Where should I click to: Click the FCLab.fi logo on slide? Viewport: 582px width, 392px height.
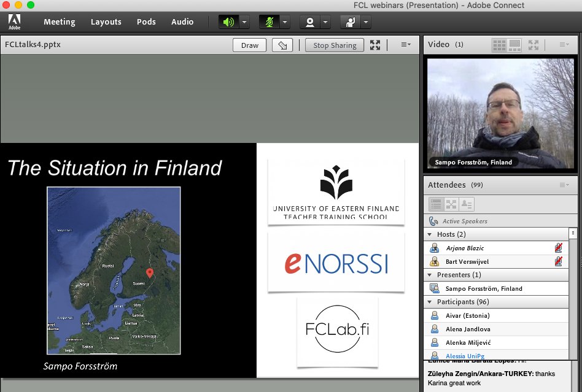[x=338, y=330]
